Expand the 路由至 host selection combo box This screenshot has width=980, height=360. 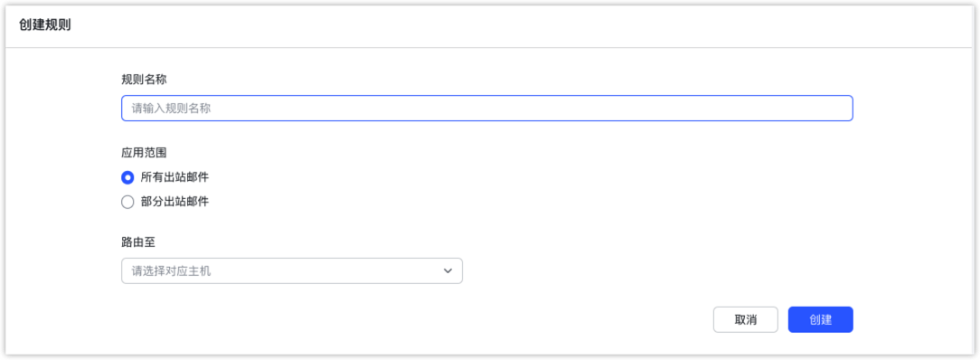[292, 270]
